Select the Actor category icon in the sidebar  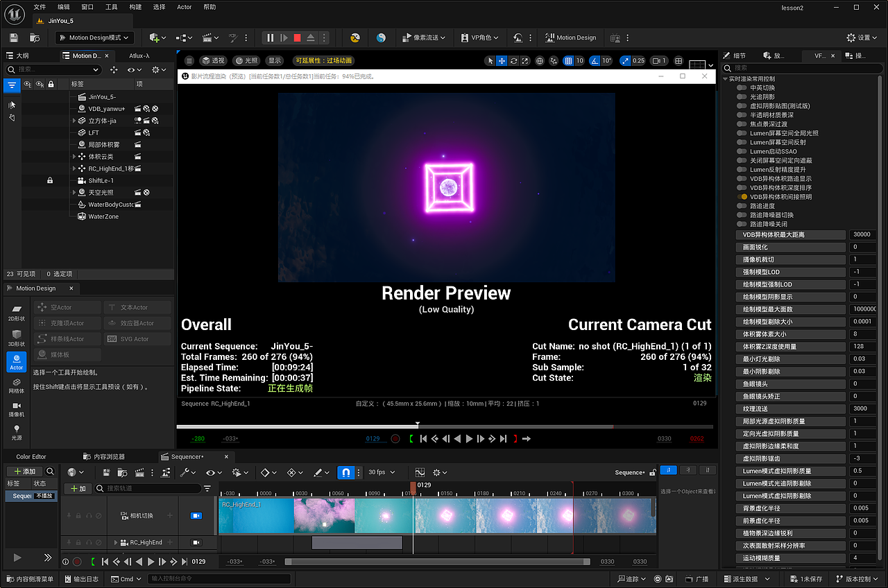pos(16,361)
